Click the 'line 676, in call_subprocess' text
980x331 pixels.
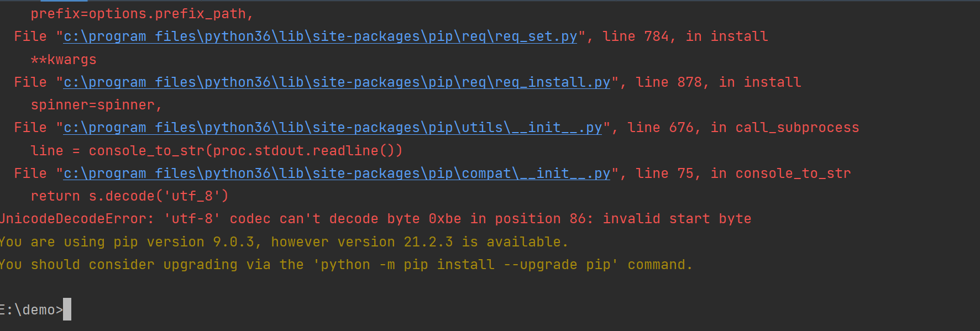point(743,128)
